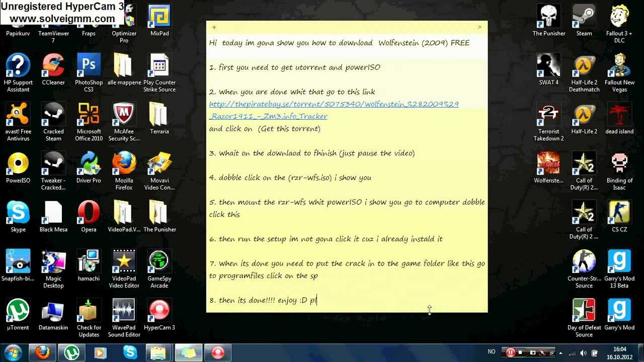Open HP Support Assistant shortcut
The image size is (644, 362).
(x=18, y=73)
